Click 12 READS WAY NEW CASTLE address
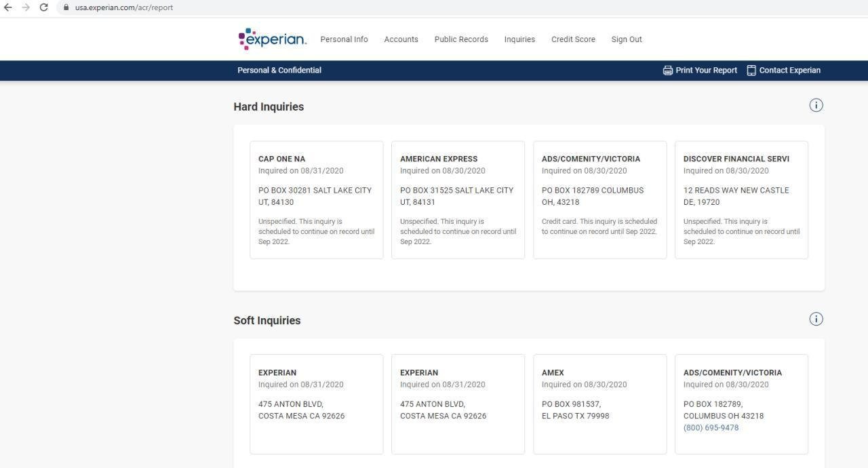 [736, 196]
